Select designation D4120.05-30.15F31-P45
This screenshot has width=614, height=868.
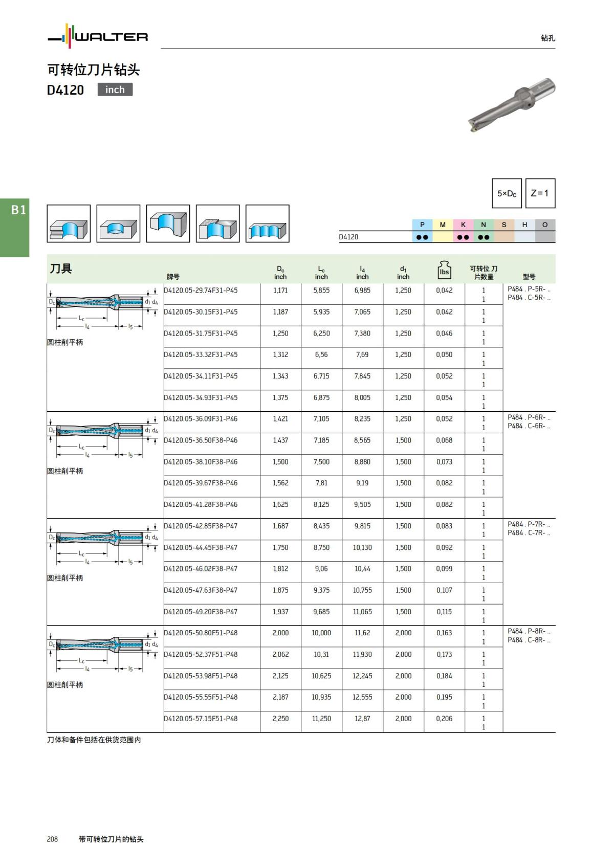(201, 311)
